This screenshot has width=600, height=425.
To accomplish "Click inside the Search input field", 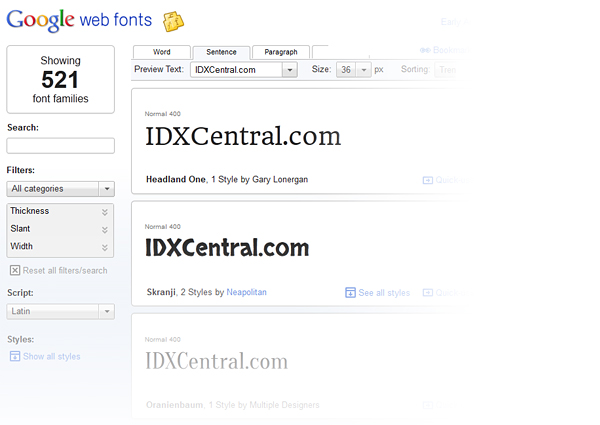I will [x=60, y=146].
